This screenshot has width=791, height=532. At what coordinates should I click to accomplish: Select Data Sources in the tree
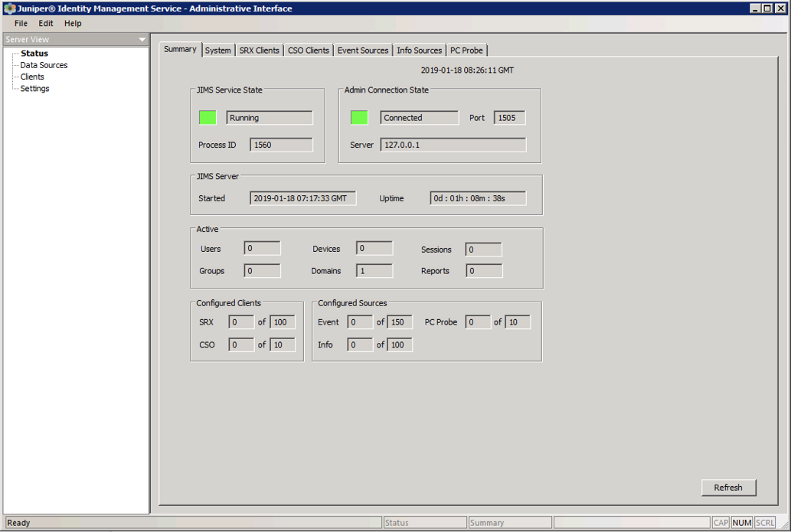(44, 65)
